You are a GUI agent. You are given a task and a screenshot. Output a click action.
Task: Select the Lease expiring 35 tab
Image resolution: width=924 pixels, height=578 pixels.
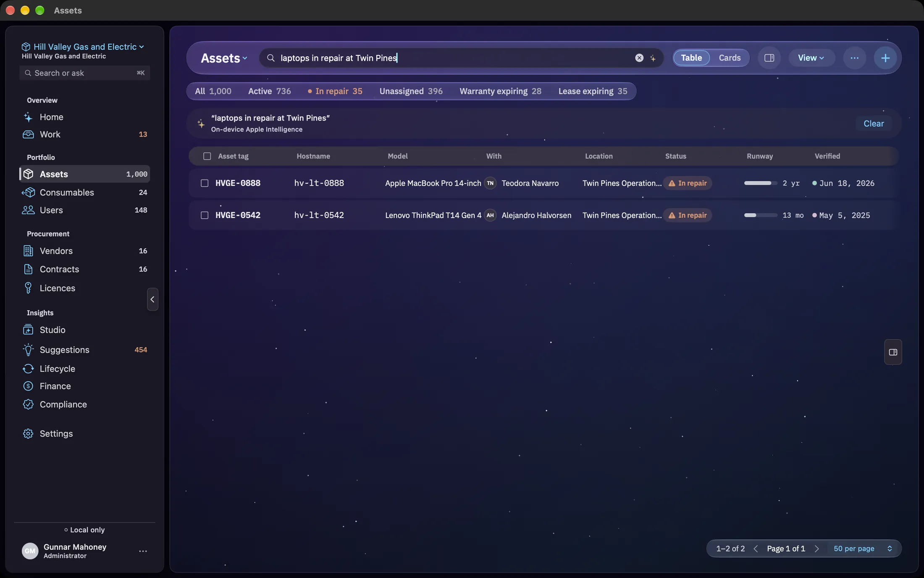point(593,91)
